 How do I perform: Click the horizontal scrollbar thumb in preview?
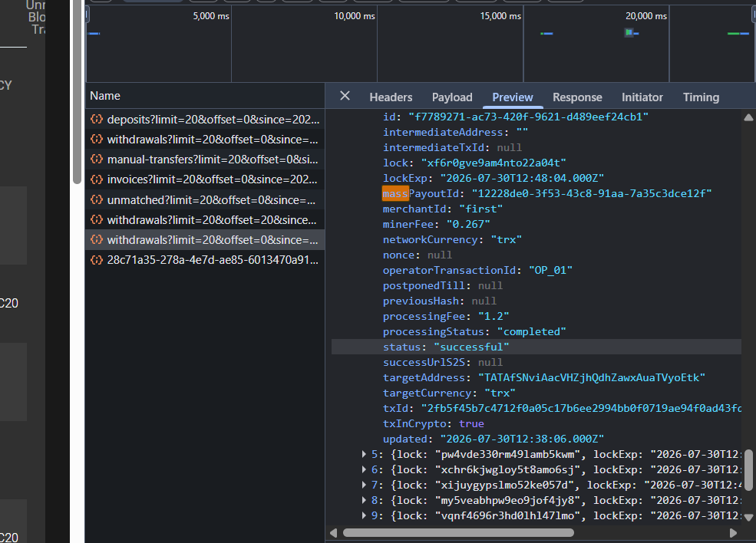(458, 533)
